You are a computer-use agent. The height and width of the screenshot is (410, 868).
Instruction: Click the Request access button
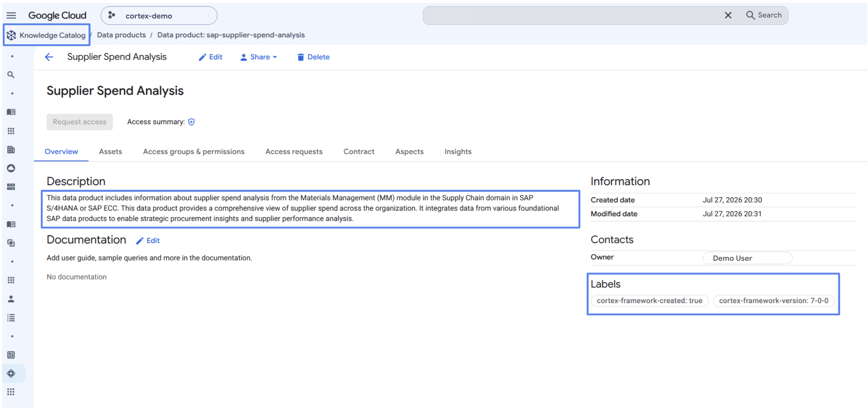(x=79, y=122)
